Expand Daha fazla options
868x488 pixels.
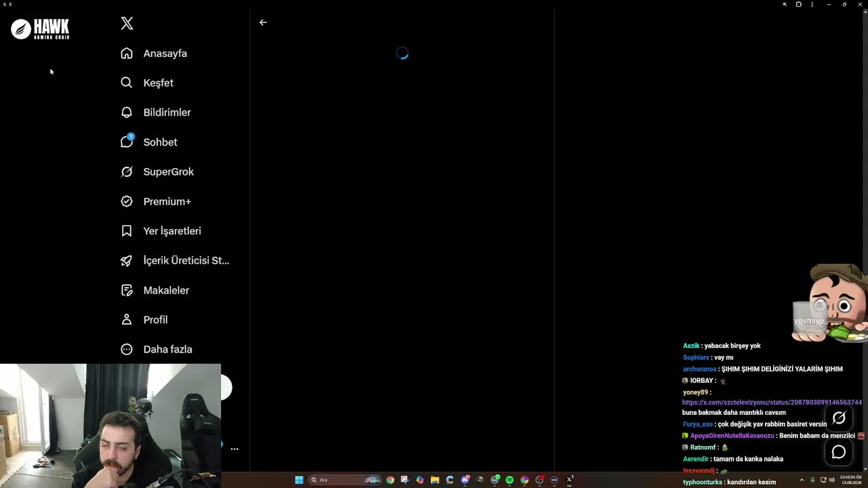pos(167,349)
